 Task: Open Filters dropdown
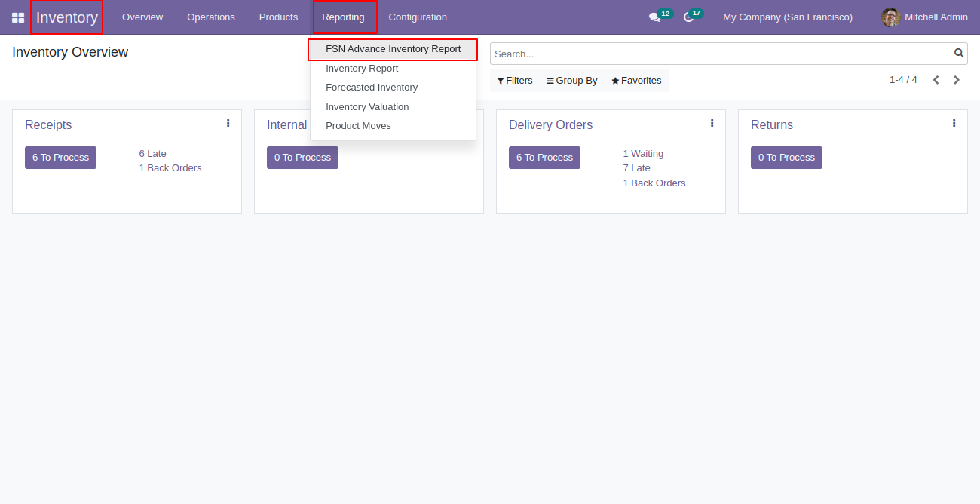[515, 81]
